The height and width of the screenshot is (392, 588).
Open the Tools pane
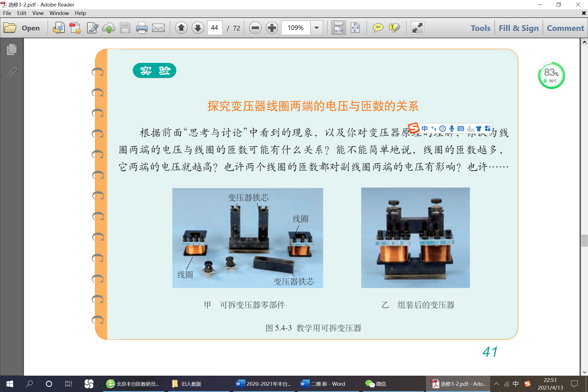click(480, 28)
